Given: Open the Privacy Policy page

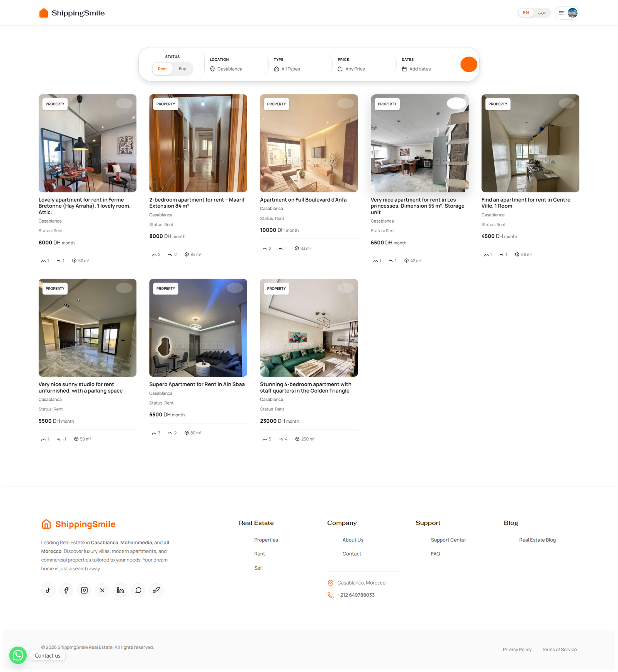Looking at the screenshot, I should click(x=517, y=650).
